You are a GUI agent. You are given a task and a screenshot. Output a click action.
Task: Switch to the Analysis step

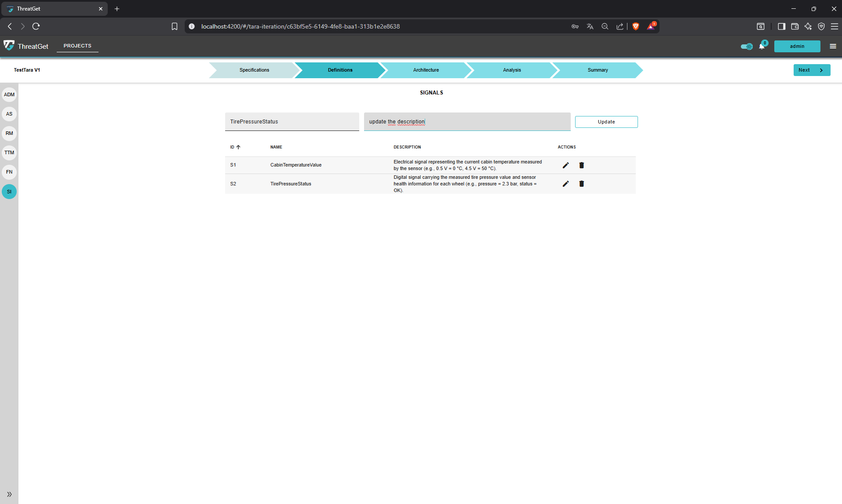pyautogui.click(x=512, y=70)
